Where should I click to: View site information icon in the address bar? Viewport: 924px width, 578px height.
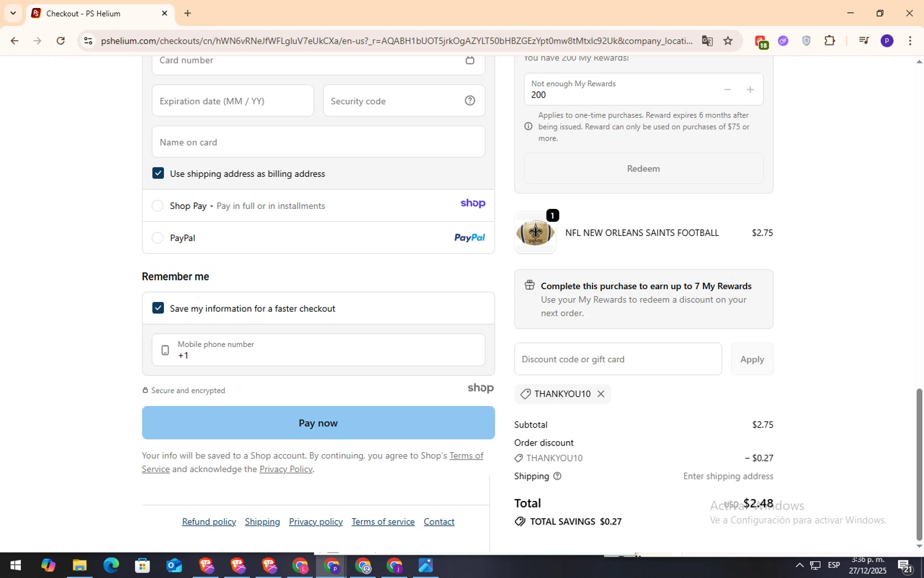coord(88,41)
